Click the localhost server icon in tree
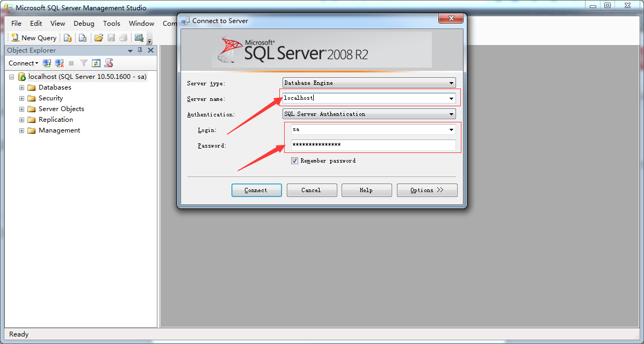 click(22, 77)
